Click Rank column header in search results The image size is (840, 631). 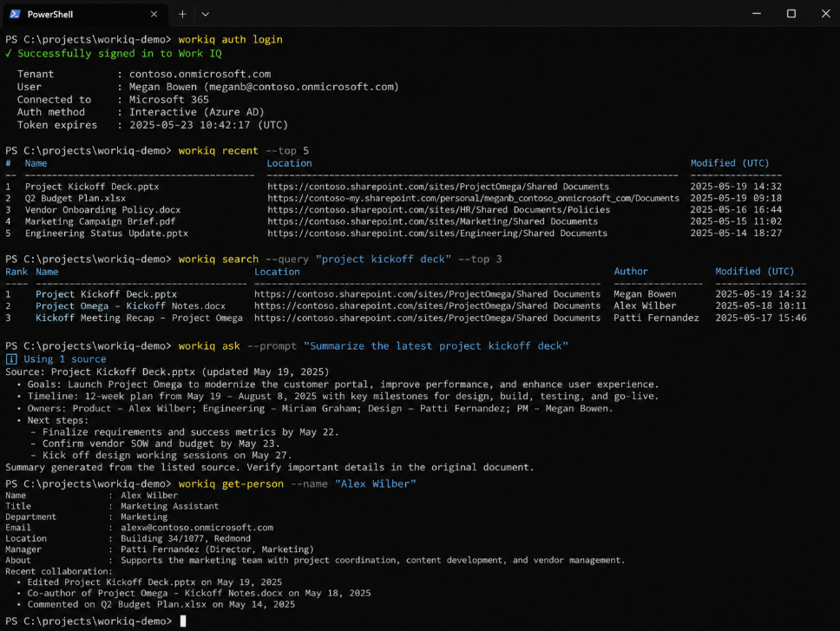coord(16,272)
